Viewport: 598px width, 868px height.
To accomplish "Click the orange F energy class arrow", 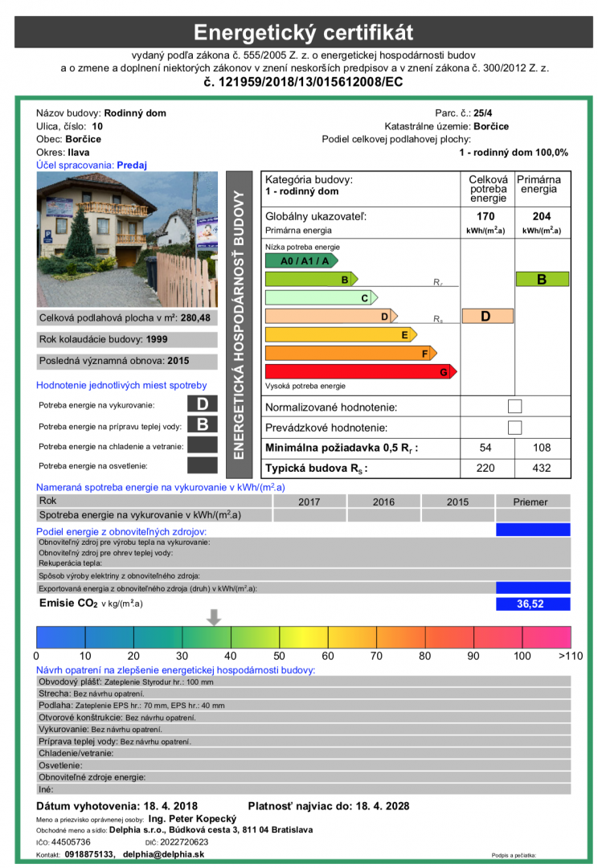I will point(351,353).
